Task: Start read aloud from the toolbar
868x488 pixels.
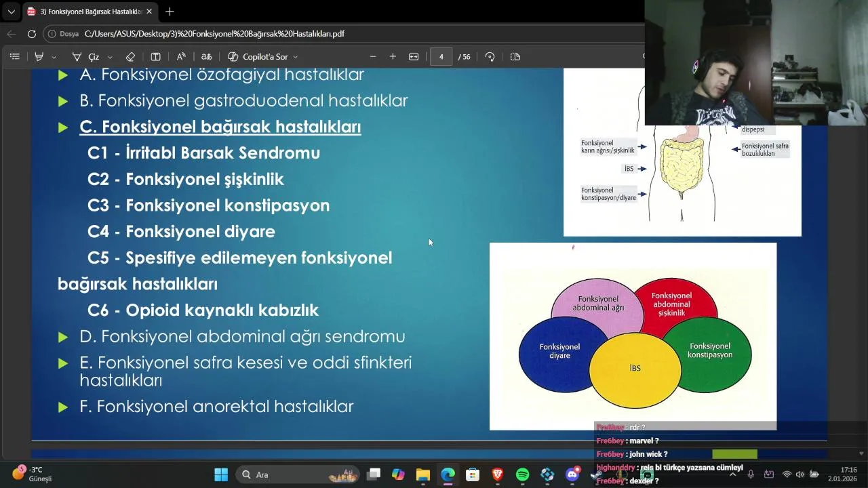Action: coord(181,57)
